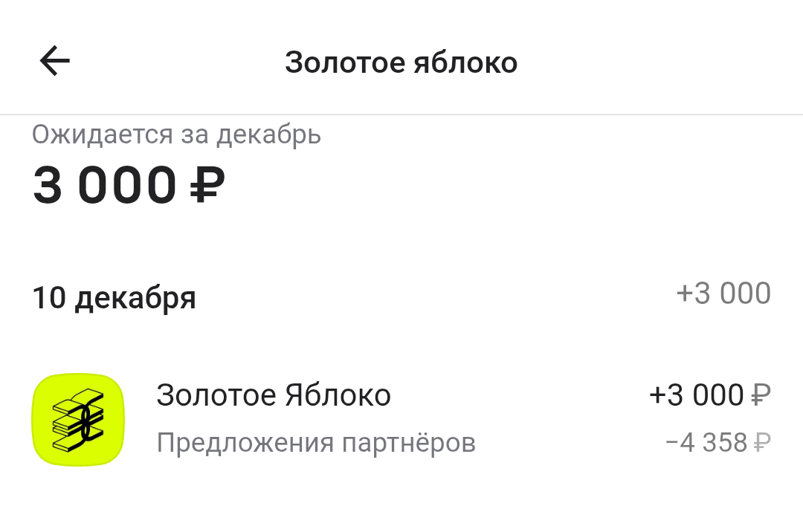803x532 pixels.
Task: Click the gray +3 000 daily total
Action: (x=723, y=294)
